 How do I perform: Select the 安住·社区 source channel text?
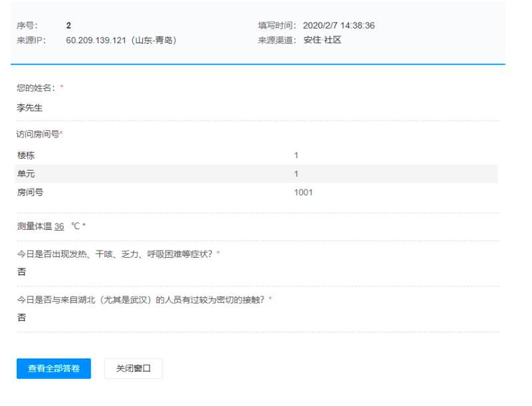coord(323,41)
